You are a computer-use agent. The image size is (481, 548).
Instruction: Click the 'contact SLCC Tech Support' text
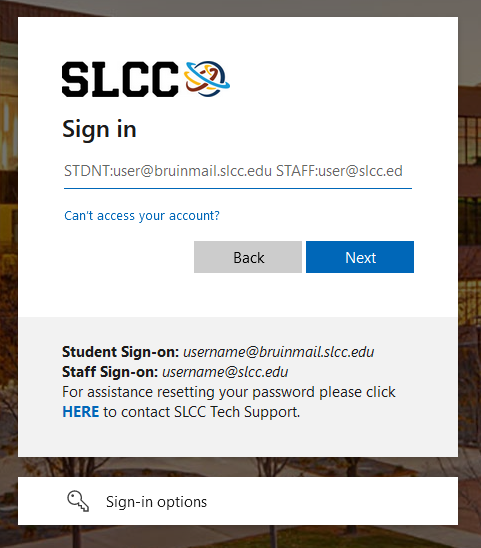[x=210, y=412]
